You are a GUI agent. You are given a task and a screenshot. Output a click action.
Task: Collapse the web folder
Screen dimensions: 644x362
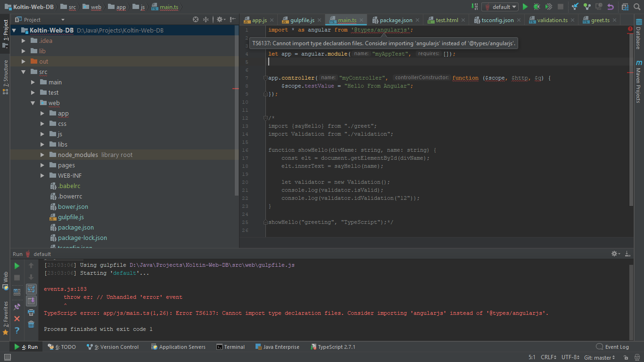33,103
